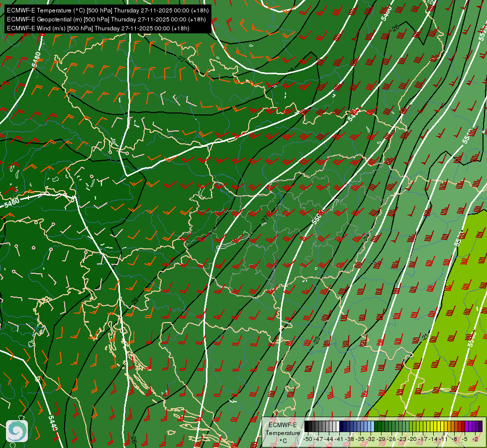Click the 5540 geopotential contour label
The width and height of the screenshot is (487, 448).
tap(468, 136)
